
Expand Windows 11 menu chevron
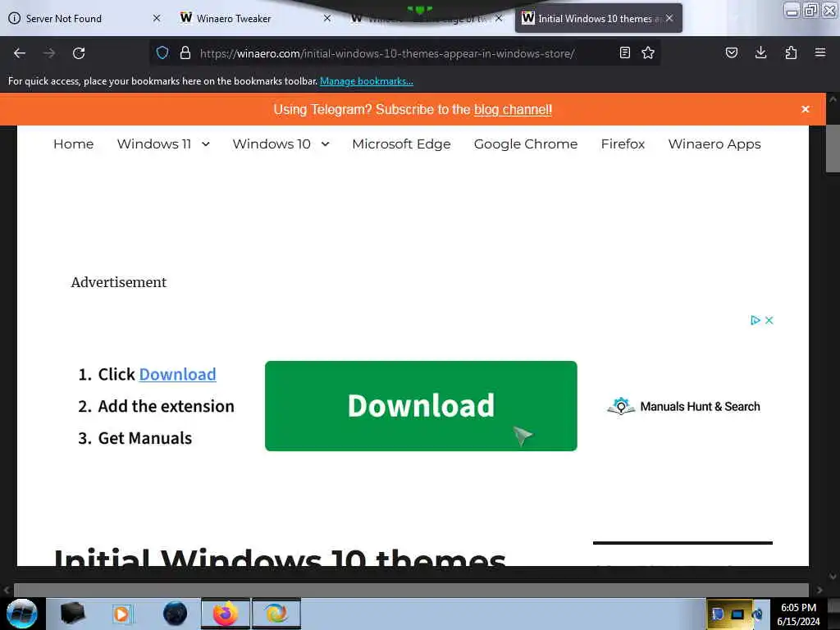click(206, 144)
